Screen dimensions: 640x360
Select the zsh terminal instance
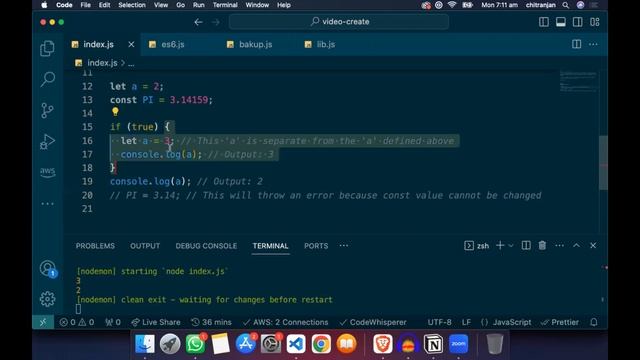[477, 246]
